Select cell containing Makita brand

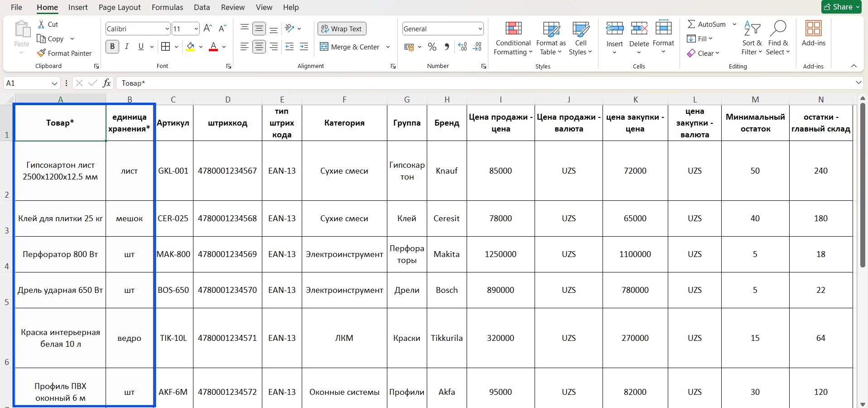pyautogui.click(x=447, y=254)
